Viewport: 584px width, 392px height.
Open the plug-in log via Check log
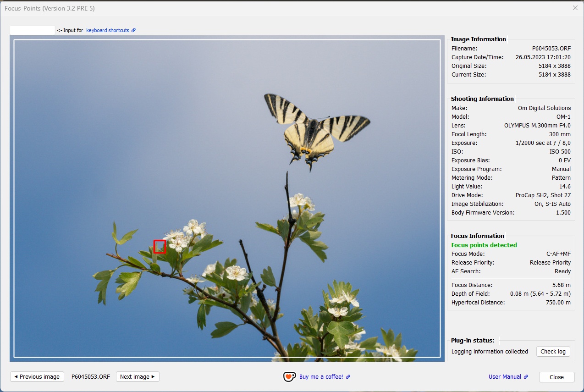(553, 351)
